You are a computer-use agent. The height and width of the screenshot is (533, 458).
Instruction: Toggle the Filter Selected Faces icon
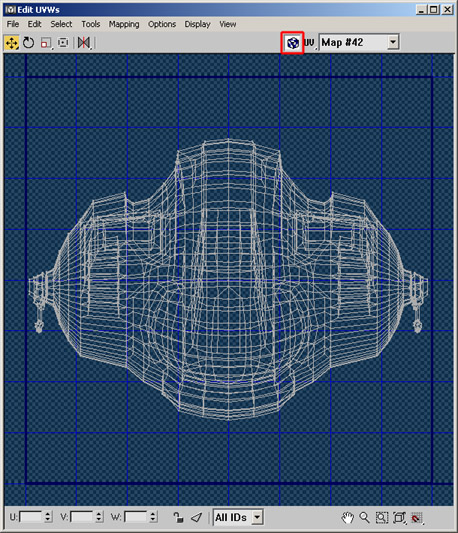click(x=196, y=517)
